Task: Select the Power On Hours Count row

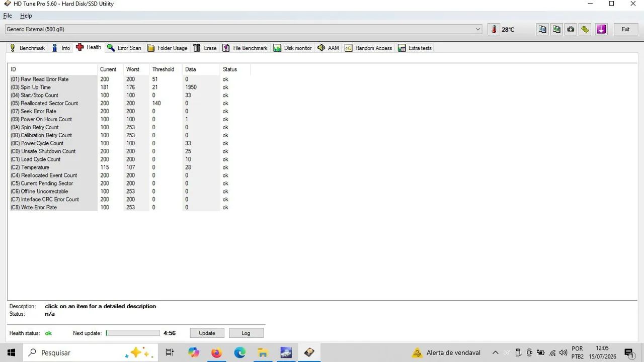Action: [x=129, y=119]
